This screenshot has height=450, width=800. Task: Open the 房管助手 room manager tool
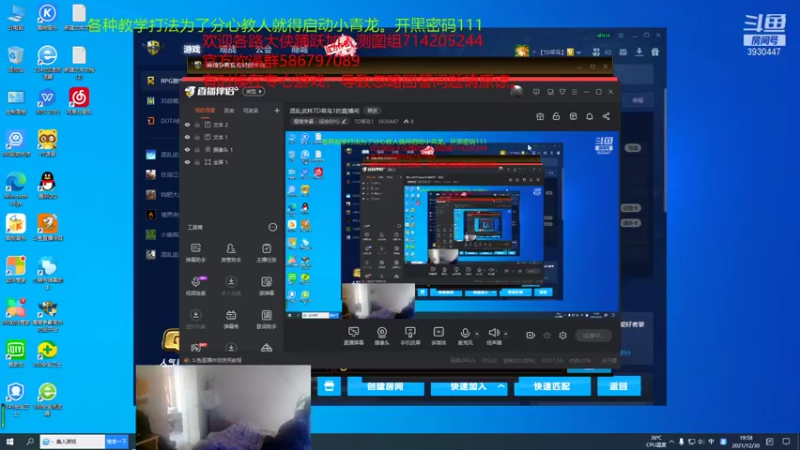231,253
